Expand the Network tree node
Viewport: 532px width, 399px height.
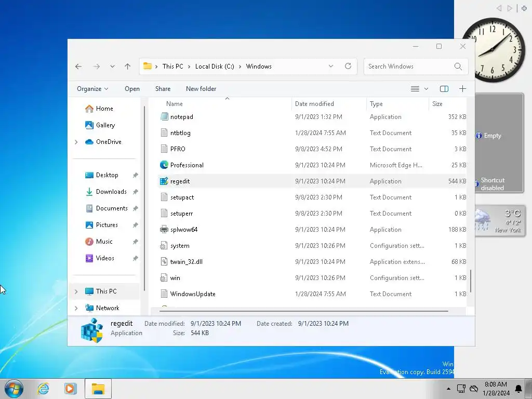click(76, 308)
